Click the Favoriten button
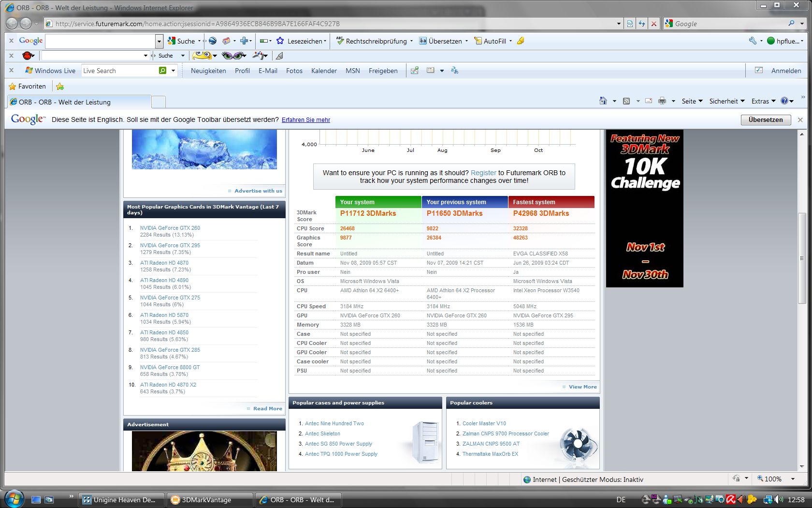This screenshot has height=508, width=812. click(x=28, y=86)
